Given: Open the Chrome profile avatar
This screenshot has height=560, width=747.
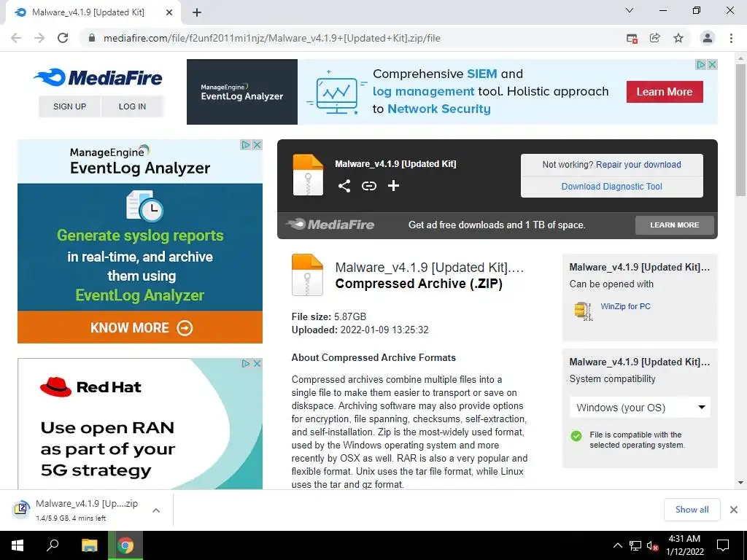Looking at the screenshot, I should [x=708, y=38].
